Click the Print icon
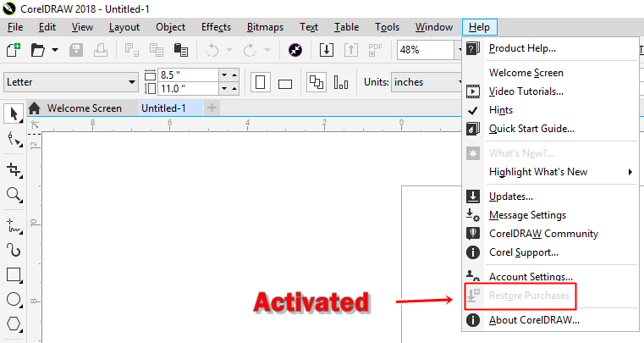The height and width of the screenshot is (343, 644). point(101,50)
